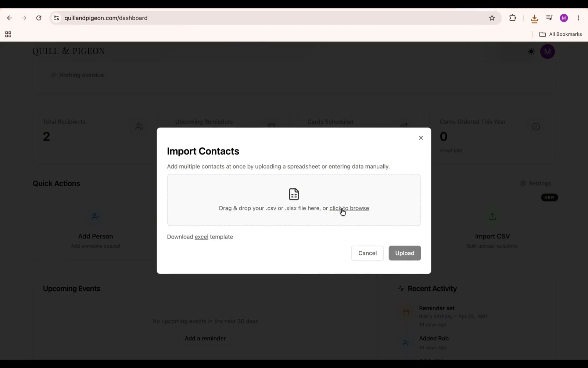Viewport: 588px width, 368px height.
Task: Cancel the contact import
Action: tap(367, 253)
